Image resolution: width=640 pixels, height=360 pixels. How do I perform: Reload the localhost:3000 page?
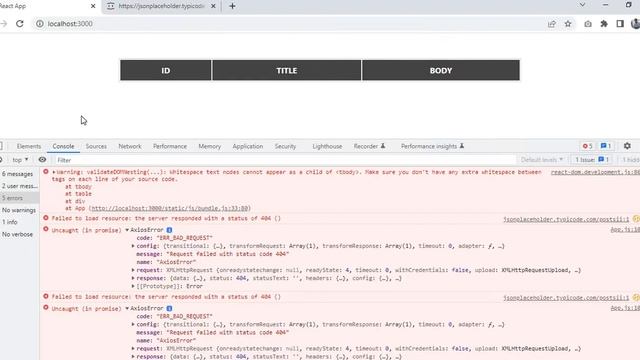tap(20, 24)
